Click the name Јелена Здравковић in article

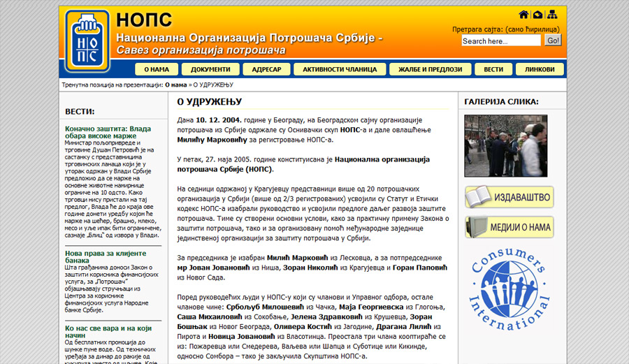pyautogui.click(x=326, y=316)
